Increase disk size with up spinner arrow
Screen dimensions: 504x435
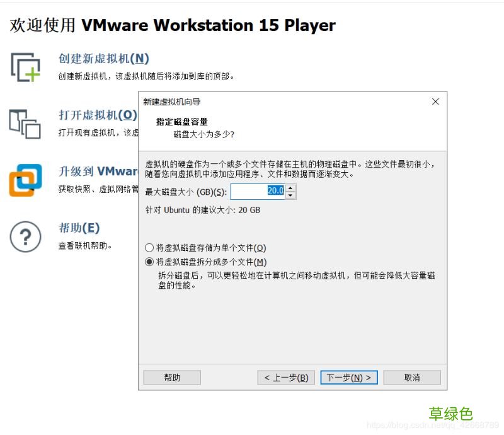point(290,188)
